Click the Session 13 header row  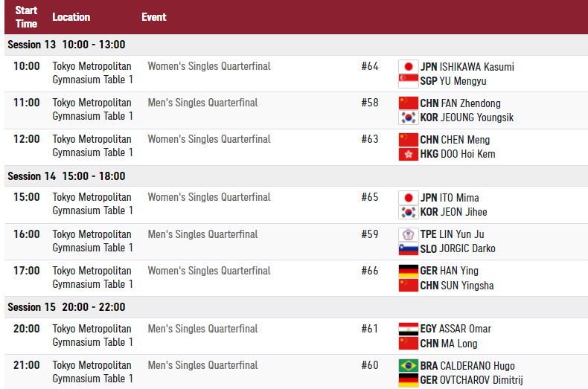296,45
